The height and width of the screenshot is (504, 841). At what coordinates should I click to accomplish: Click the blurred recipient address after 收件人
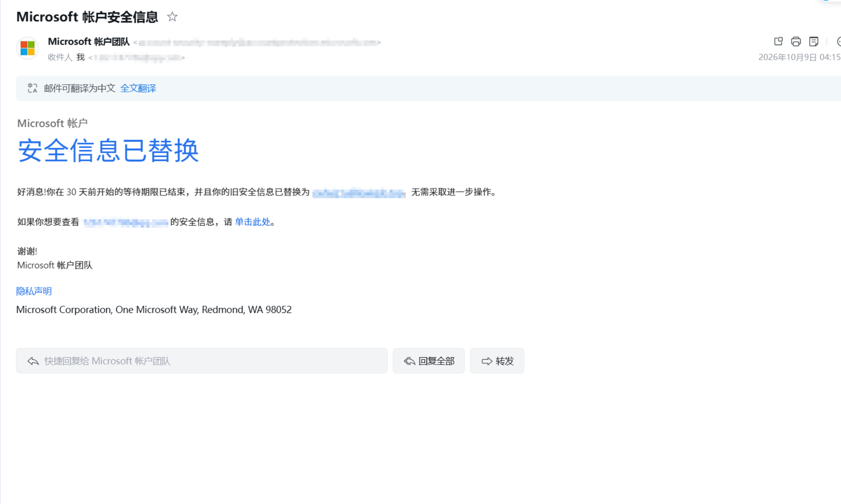pos(138,58)
